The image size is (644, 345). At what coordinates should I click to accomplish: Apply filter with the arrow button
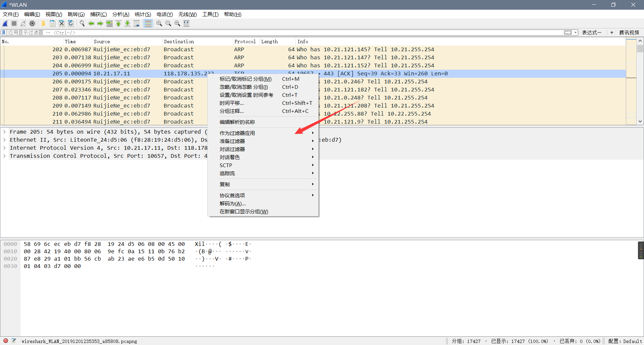click(568, 32)
